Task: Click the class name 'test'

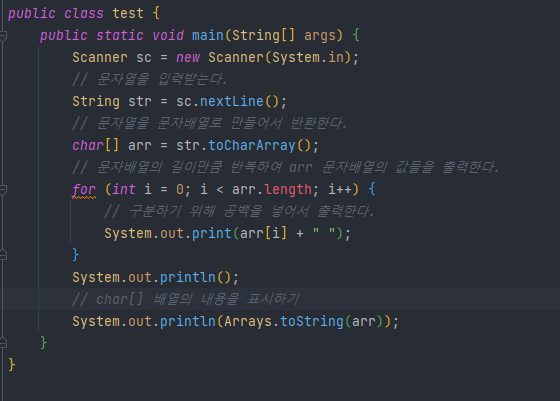Action: 128,14
